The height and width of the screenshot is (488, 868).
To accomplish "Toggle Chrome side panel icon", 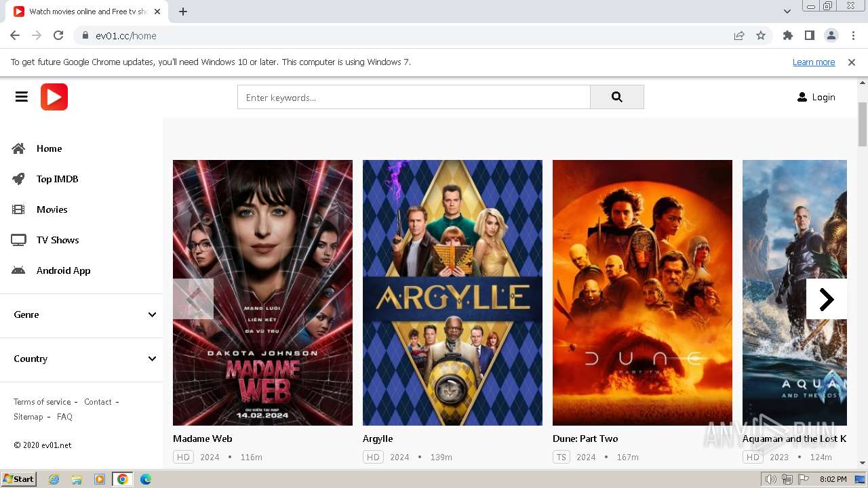I will coord(810,35).
